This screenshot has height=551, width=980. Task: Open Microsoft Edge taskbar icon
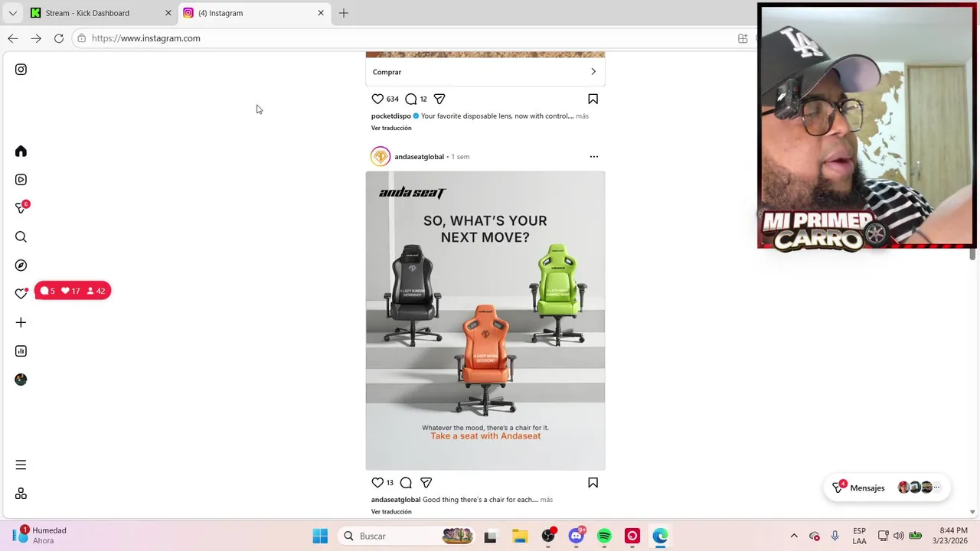pos(660,536)
